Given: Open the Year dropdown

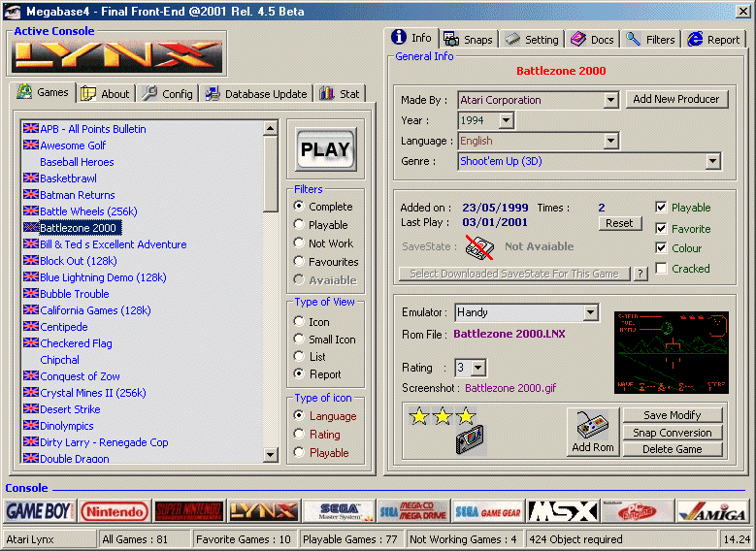Looking at the screenshot, I should [506, 120].
